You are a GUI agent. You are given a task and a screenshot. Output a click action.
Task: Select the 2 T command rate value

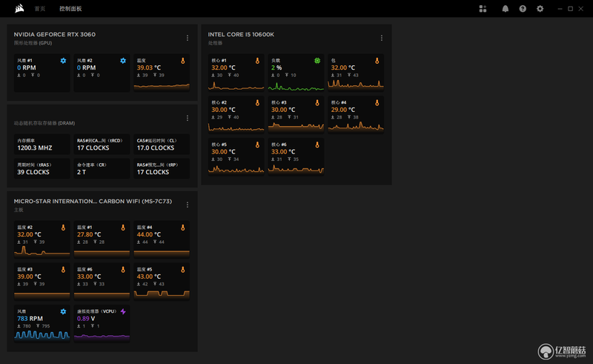(x=82, y=172)
